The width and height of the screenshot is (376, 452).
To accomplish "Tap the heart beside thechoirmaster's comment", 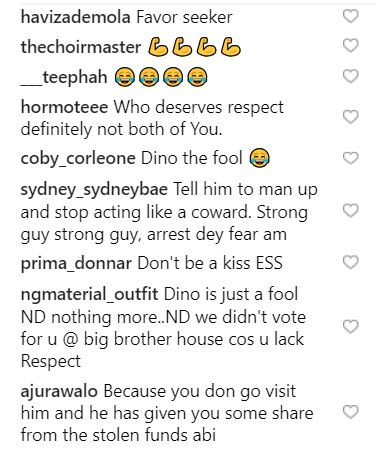I will pos(350,46).
